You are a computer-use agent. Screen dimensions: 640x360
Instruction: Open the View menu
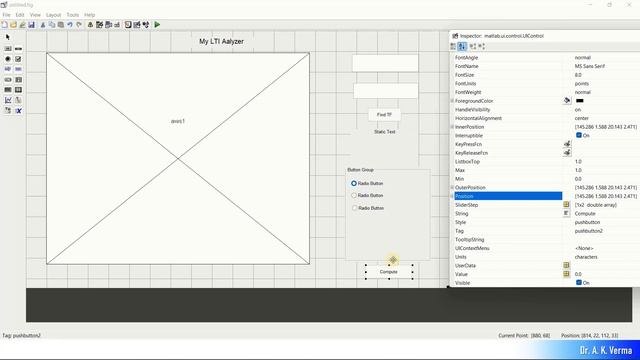[35, 15]
